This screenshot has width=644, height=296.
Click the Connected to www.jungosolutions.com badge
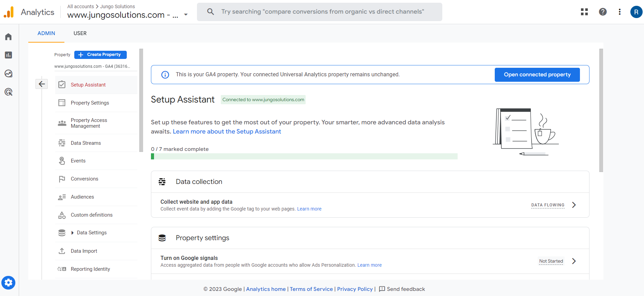(x=263, y=99)
